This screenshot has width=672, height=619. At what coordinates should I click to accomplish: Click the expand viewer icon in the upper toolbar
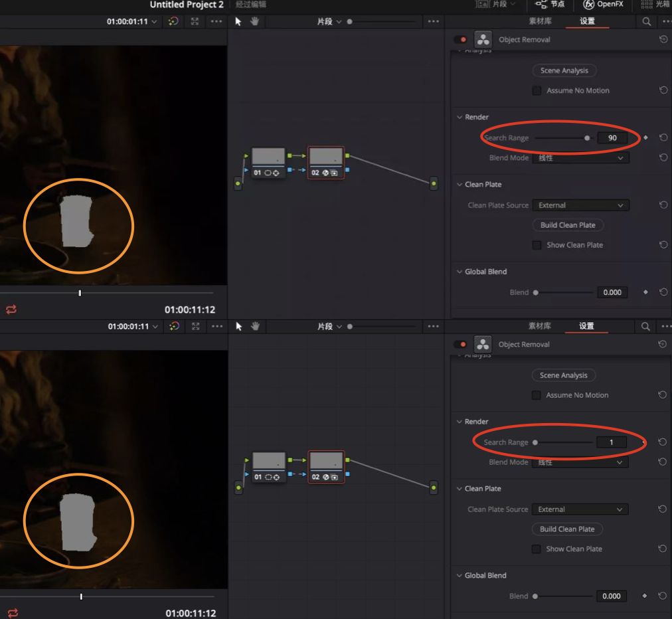[195, 21]
